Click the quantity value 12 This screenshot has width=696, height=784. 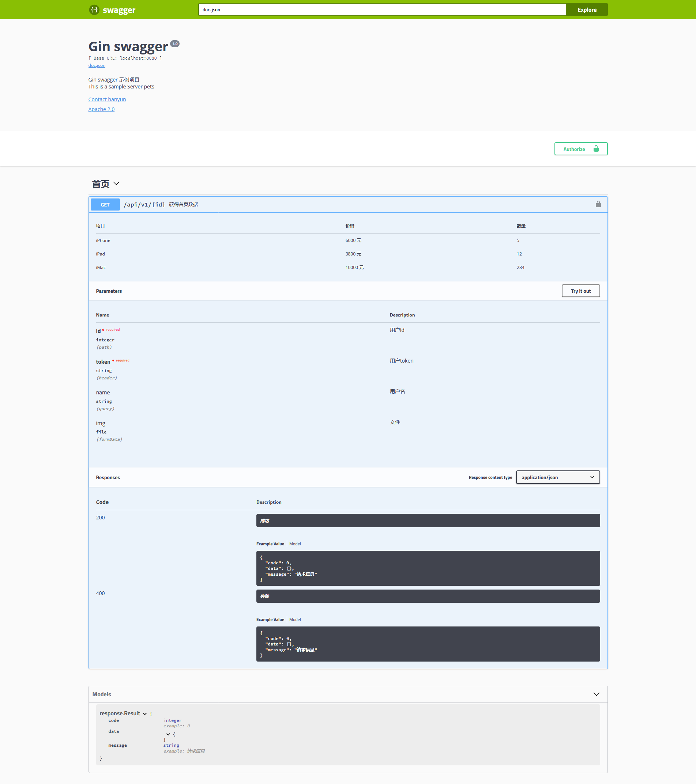point(519,254)
